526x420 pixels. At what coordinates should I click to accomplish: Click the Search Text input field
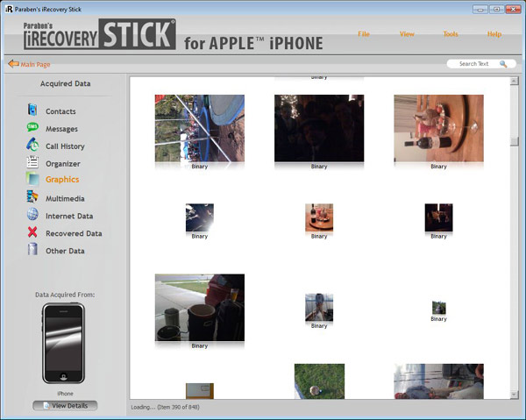click(473, 64)
